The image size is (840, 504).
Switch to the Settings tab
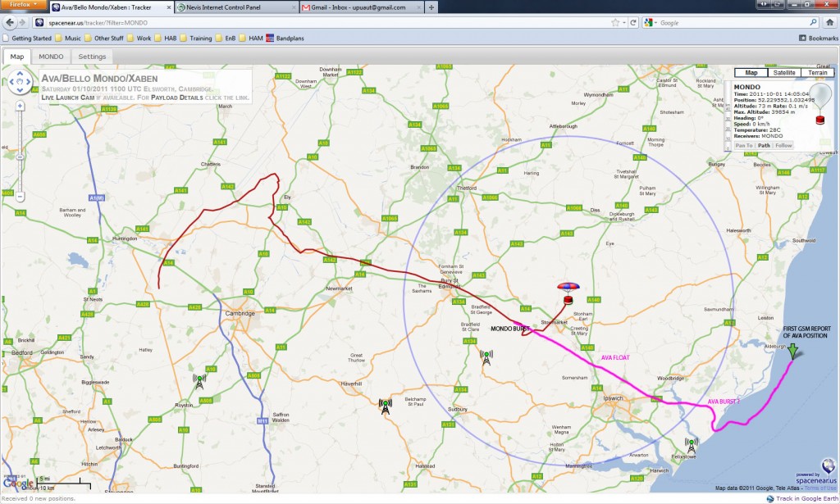(92, 57)
